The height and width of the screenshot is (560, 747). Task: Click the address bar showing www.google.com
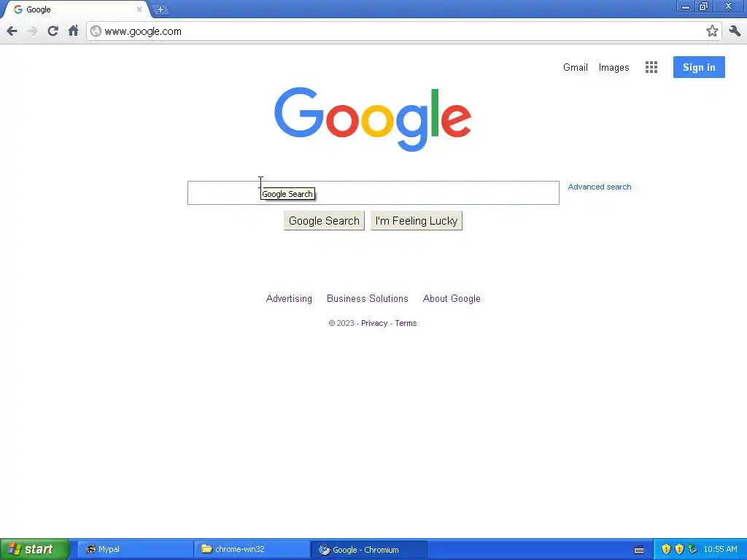[403, 31]
